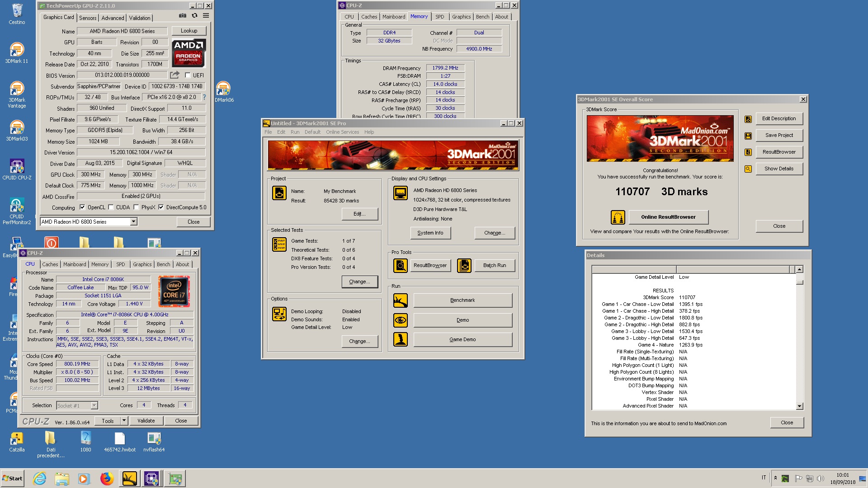
Task: Open the Socket #1 selection dropdown
Action: (94, 406)
